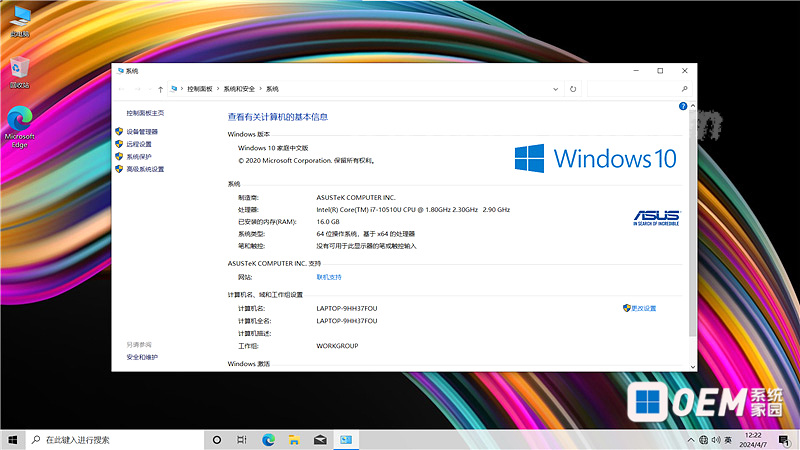The width and height of the screenshot is (800, 450).
Task: Click Windows 10 家庭中文版 edition text
Action: tap(273, 148)
